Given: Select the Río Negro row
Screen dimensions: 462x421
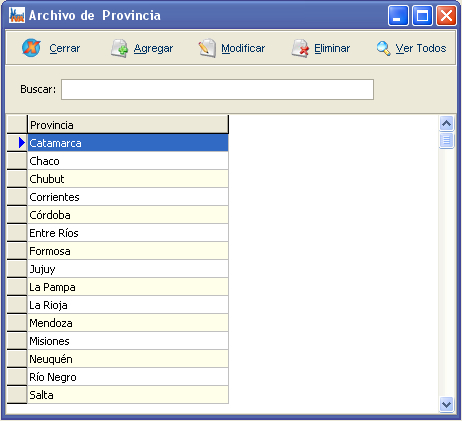Looking at the screenshot, I should tap(128, 377).
